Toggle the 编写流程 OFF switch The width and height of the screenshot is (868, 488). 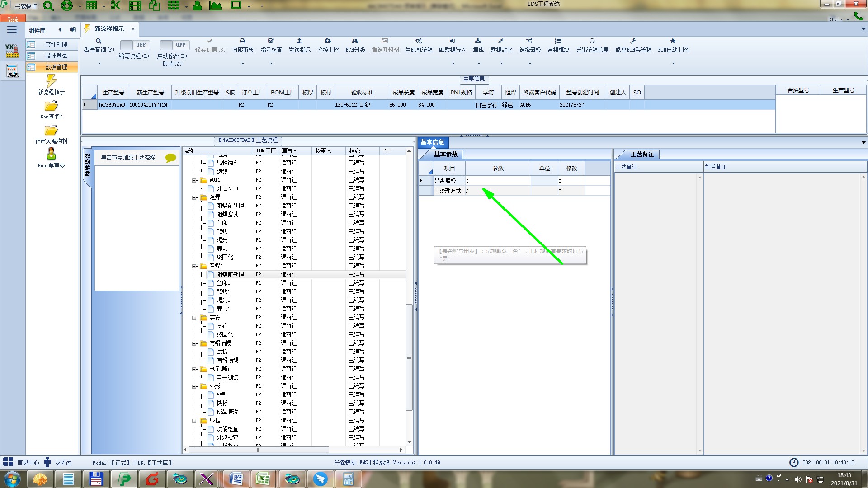point(134,45)
